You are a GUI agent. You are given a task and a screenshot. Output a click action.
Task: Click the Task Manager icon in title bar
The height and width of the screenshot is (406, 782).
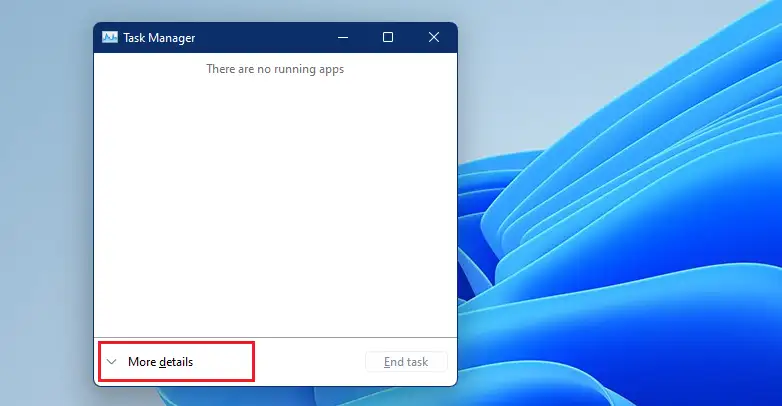pos(110,37)
